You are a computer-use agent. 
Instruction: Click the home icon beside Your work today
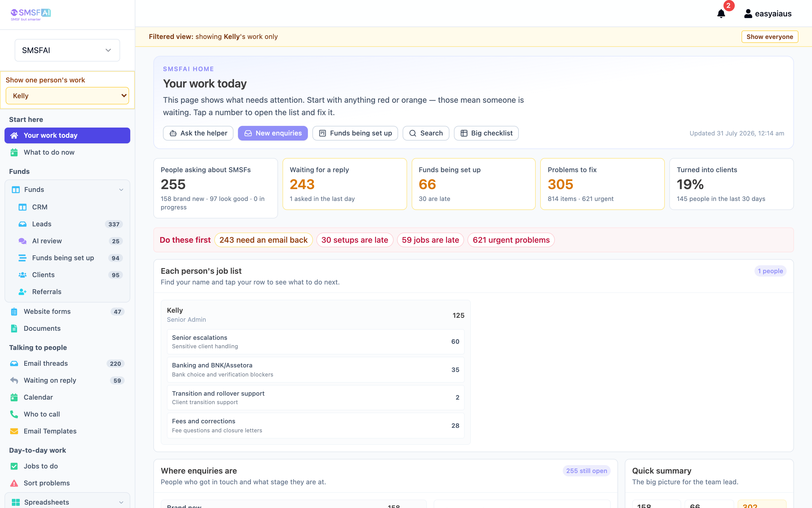tap(14, 135)
